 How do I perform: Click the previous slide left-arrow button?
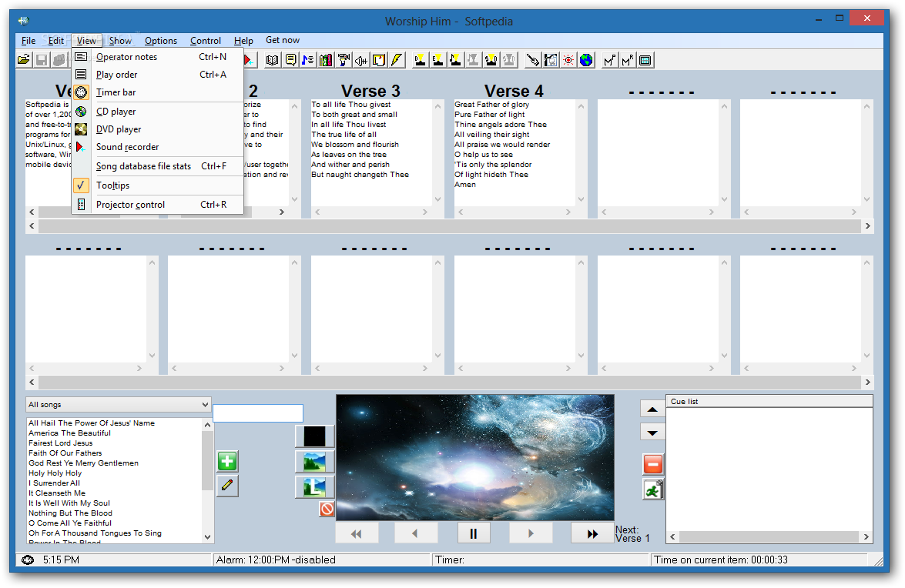tap(415, 533)
